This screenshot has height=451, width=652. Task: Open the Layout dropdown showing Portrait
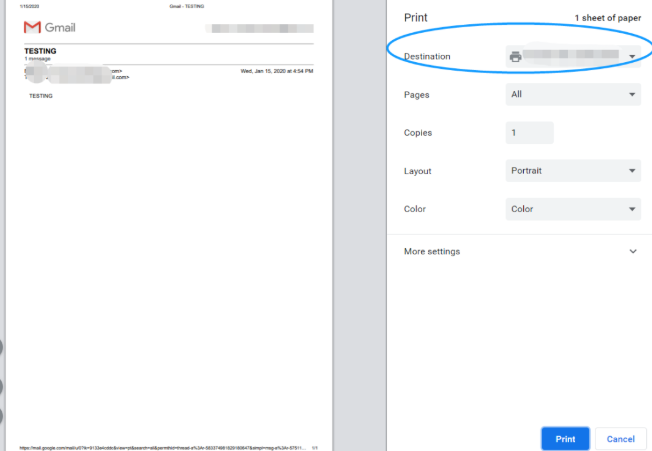[x=573, y=171]
